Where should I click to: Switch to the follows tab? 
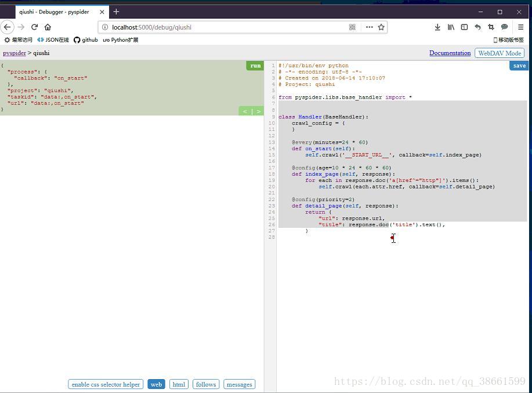pos(206,384)
